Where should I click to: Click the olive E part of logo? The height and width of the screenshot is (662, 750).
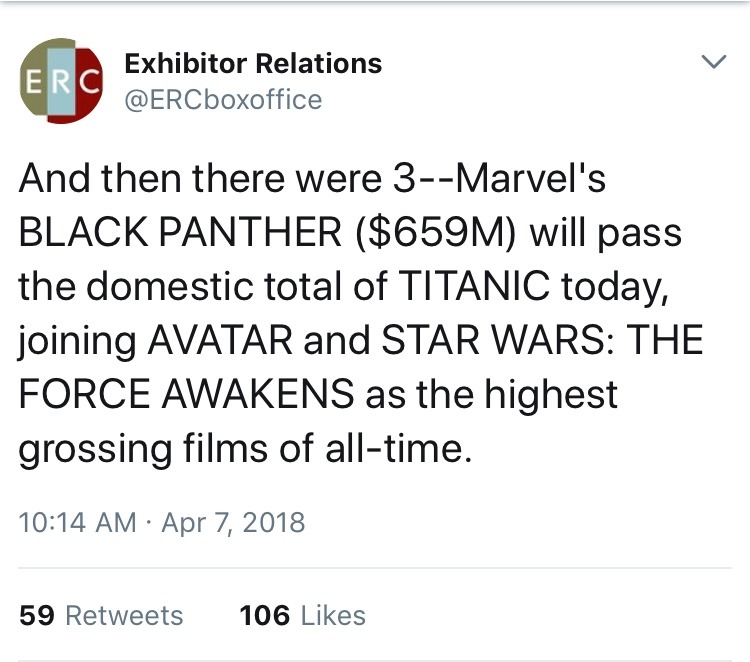[33, 82]
